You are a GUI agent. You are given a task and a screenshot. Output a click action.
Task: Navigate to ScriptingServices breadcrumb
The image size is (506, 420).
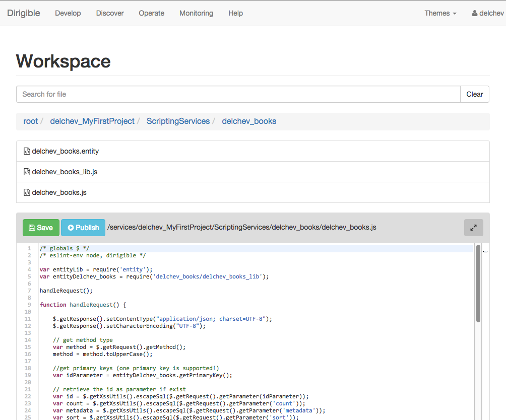178,121
